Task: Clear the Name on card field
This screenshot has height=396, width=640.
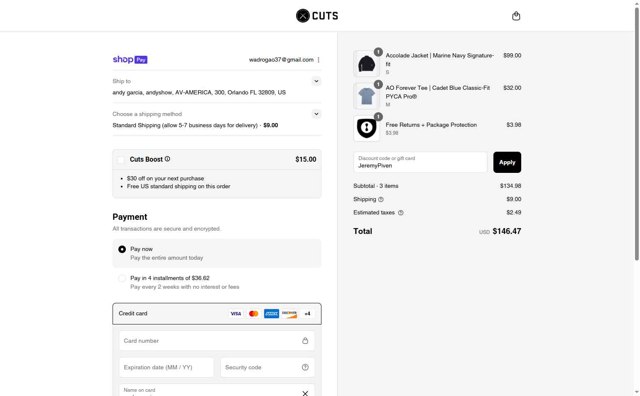Action: [305, 393]
